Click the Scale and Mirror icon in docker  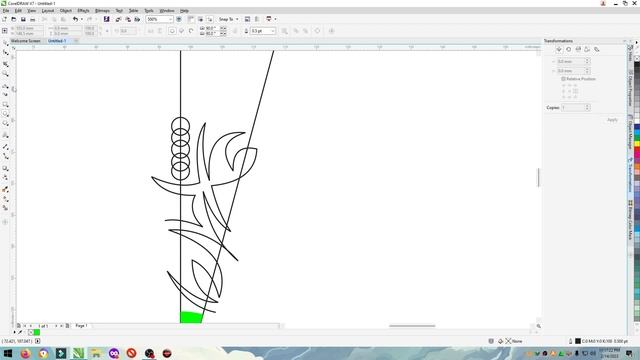coord(578,49)
